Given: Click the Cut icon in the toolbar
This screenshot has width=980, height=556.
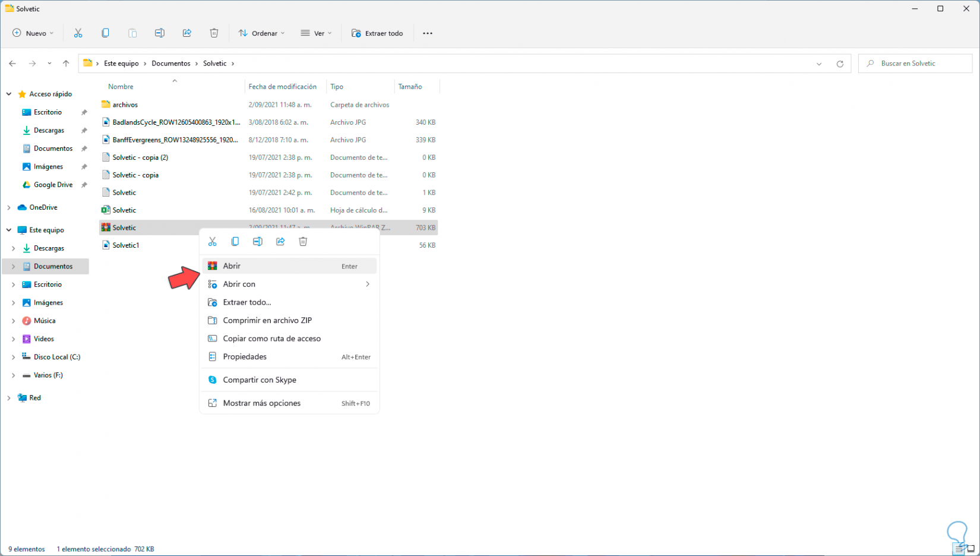Looking at the screenshot, I should [78, 33].
